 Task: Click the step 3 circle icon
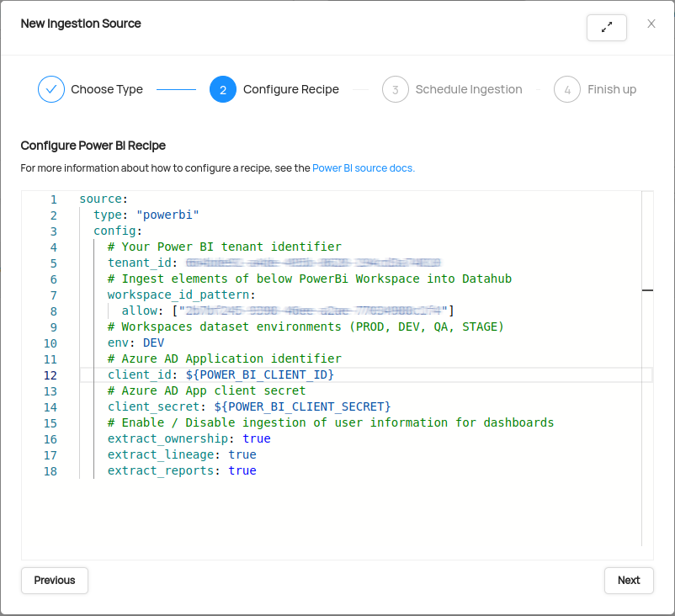(x=396, y=89)
